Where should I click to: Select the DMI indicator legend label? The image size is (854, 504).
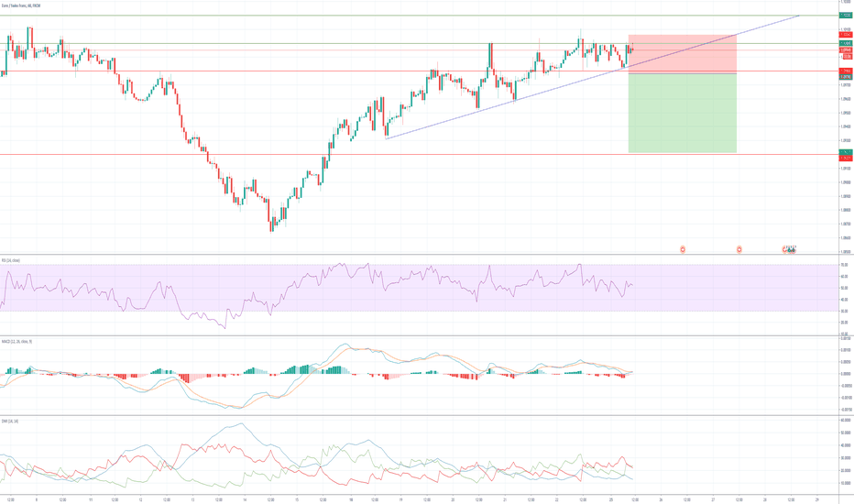coord(11,421)
